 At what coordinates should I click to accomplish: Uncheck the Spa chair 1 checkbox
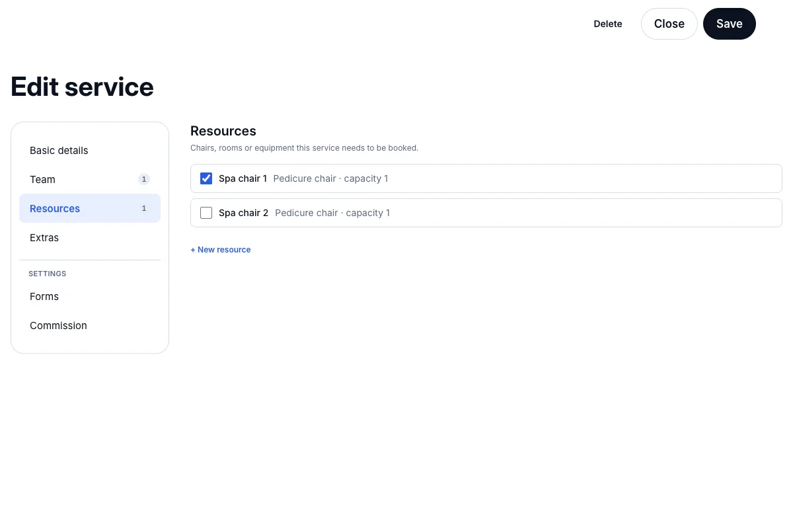(206, 178)
